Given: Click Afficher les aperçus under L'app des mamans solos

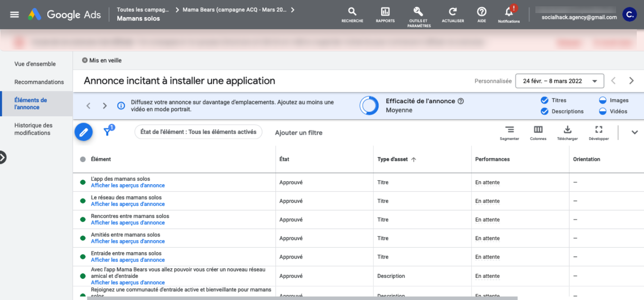Looking at the screenshot, I should tap(128, 186).
